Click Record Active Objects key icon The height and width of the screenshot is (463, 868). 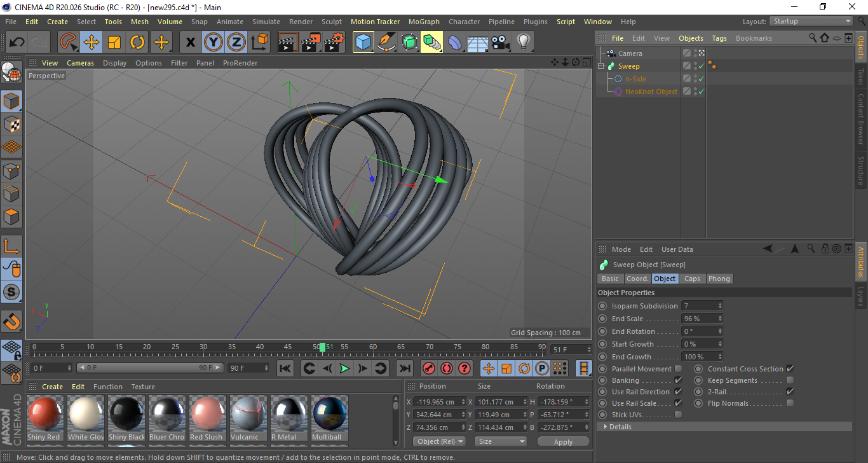(x=429, y=368)
